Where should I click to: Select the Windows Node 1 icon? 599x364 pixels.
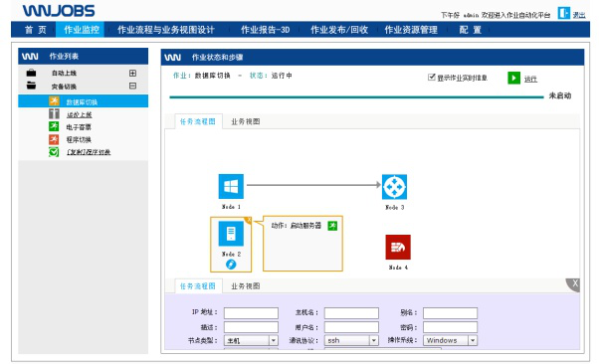[231, 186]
